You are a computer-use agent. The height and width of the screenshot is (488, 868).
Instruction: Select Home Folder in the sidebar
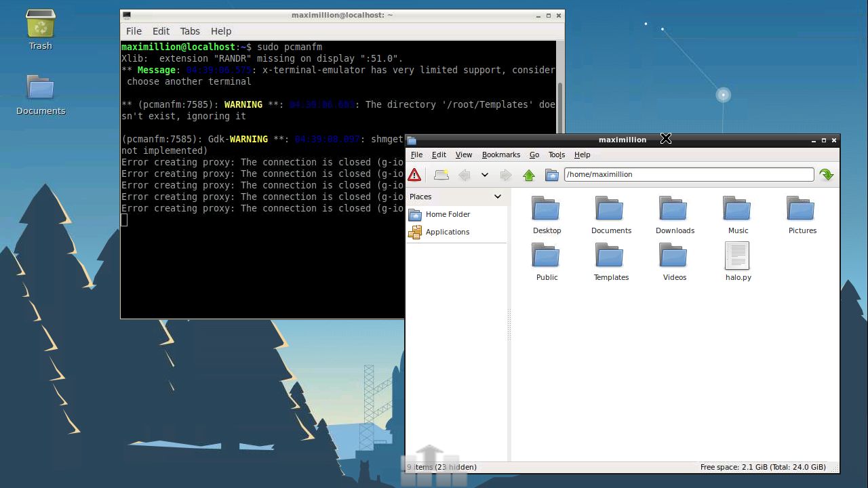448,214
